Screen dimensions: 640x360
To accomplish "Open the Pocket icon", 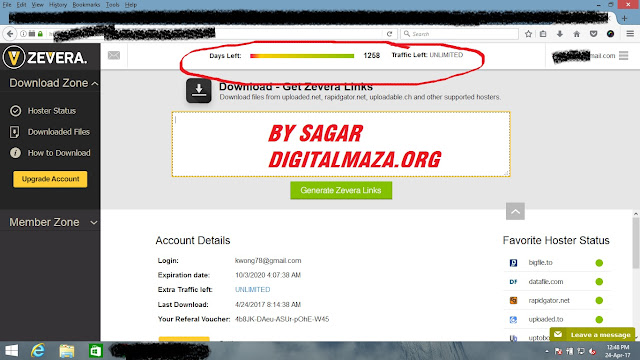I will [593, 34].
